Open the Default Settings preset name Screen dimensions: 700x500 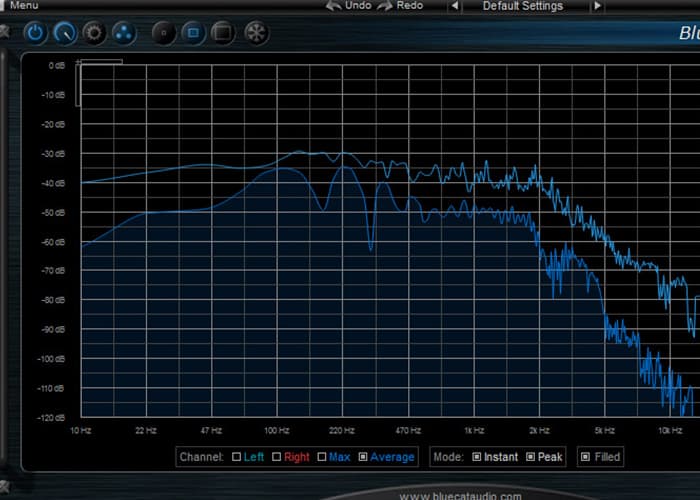coord(523,6)
